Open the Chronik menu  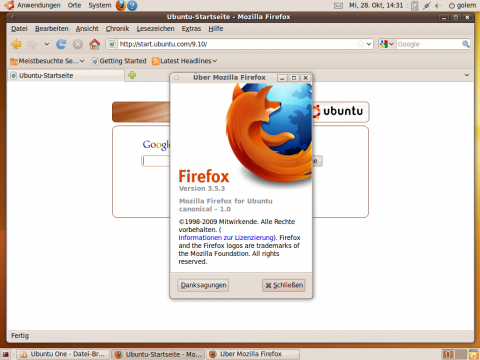pyautogui.click(x=117, y=29)
